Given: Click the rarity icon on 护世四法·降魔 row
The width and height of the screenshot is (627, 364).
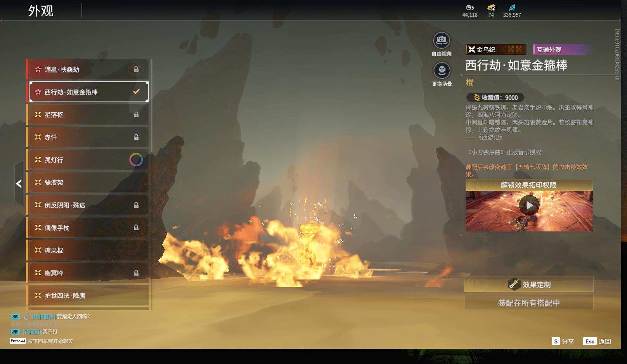Looking at the screenshot, I should click(38, 295).
